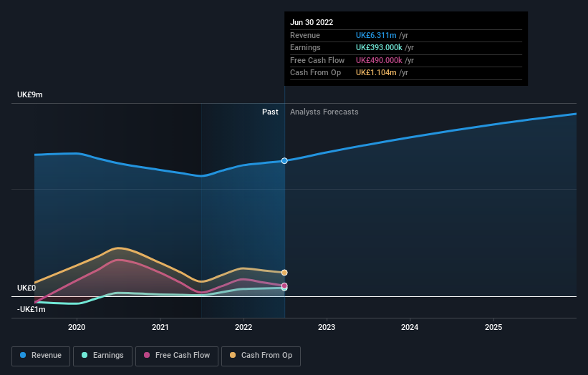
Task: Select the Free Cash Flow data point marker
Action: coord(284,286)
